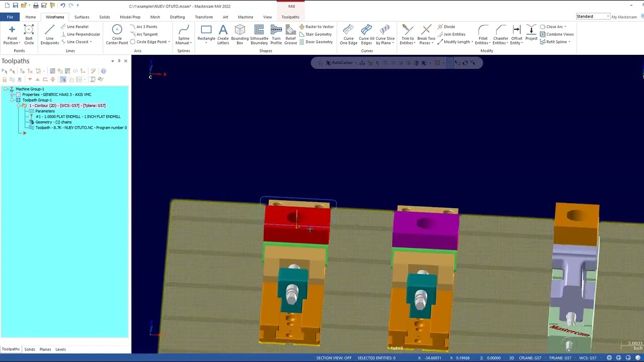Select the Point Position tool

pos(12,35)
